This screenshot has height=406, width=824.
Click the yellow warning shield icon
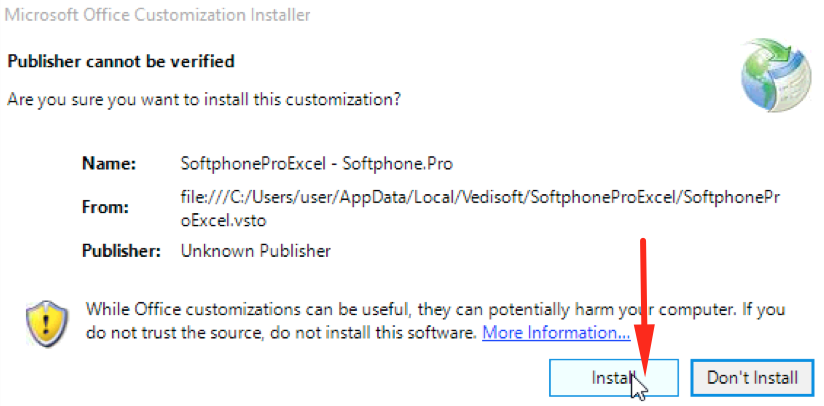tap(46, 320)
